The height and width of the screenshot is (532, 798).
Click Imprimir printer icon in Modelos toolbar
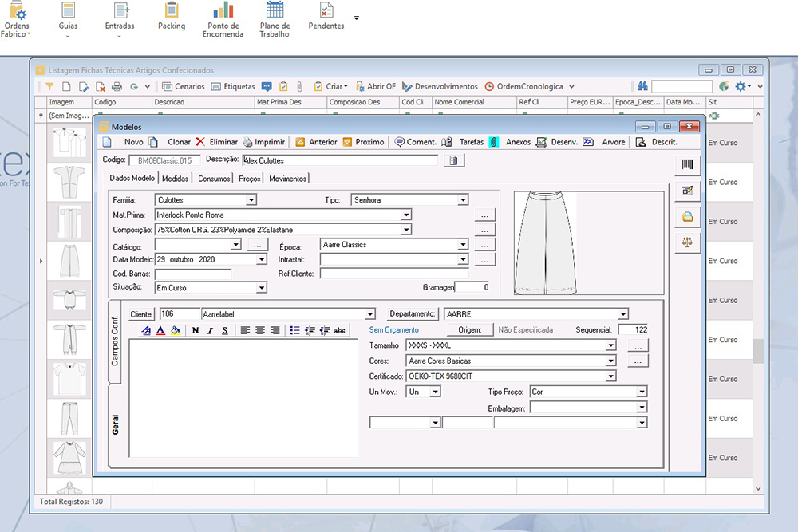(249, 142)
